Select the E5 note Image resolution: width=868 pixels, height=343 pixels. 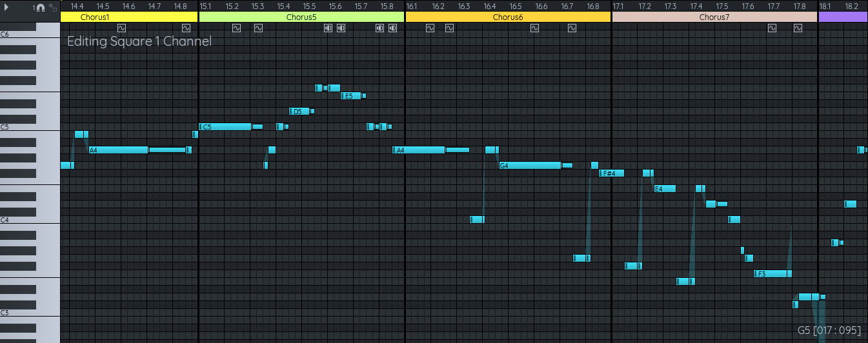pyautogui.click(x=351, y=96)
